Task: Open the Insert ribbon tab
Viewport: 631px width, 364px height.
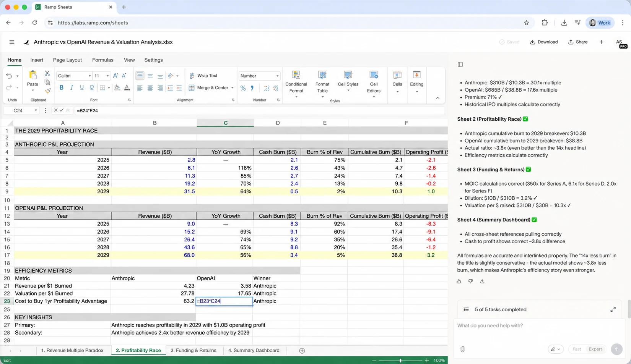Action: pyautogui.click(x=37, y=60)
